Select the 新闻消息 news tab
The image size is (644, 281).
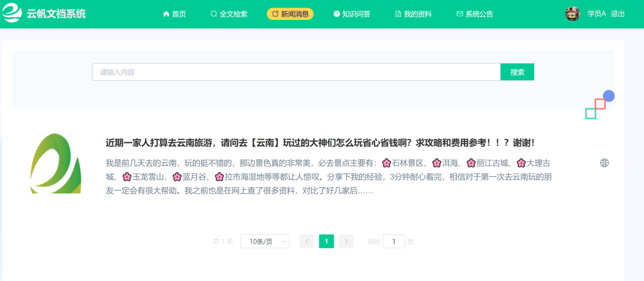pos(290,14)
